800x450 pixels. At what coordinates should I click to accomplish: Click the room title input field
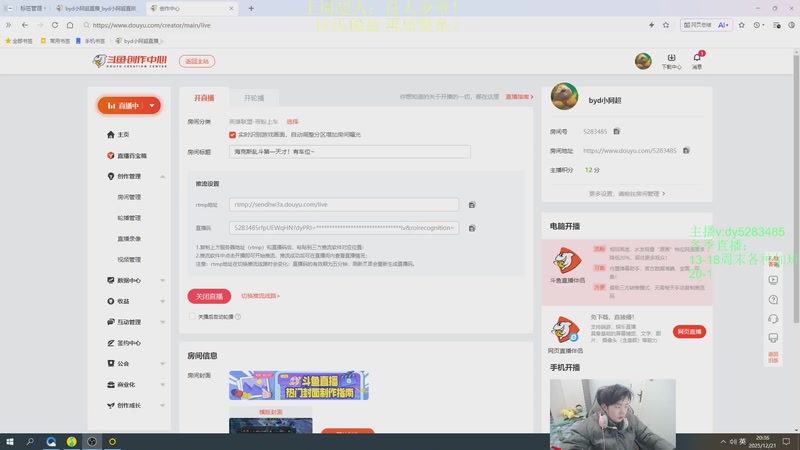349,152
